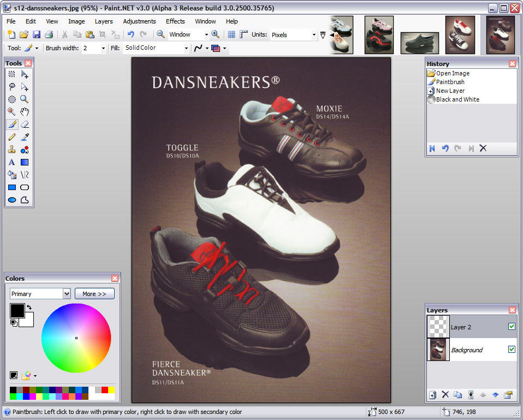Select Black and White history entry
The image size is (523, 420).
pos(457,99)
